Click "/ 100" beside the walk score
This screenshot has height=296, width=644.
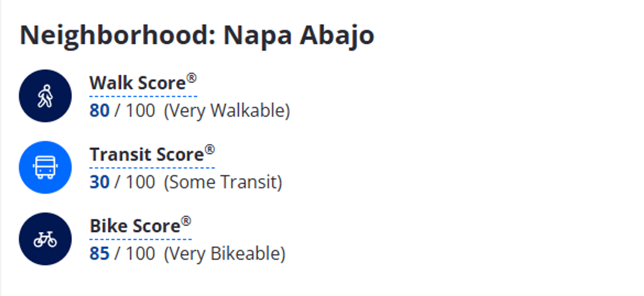135,111
